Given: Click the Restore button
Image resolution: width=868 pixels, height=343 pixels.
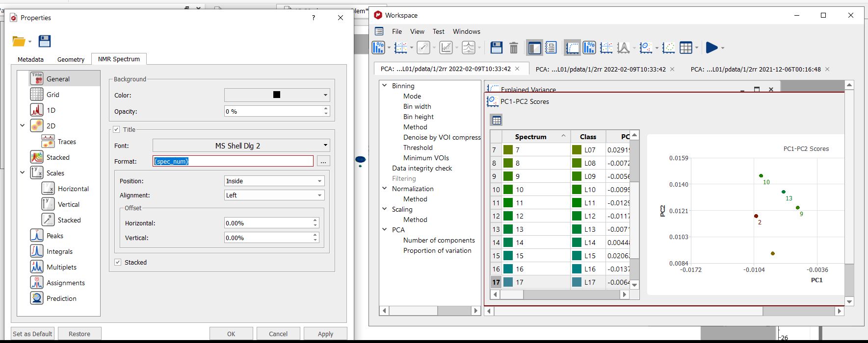Looking at the screenshot, I should coord(79,334).
